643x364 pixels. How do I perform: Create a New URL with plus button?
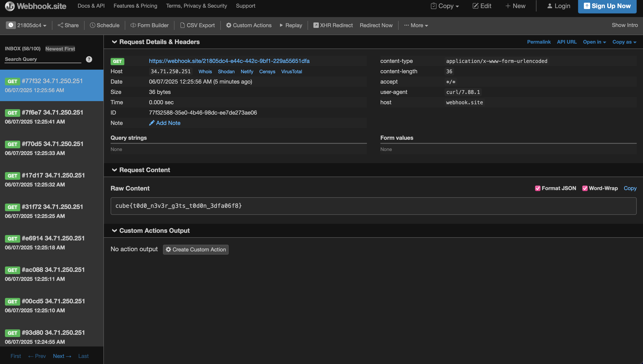click(515, 6)
